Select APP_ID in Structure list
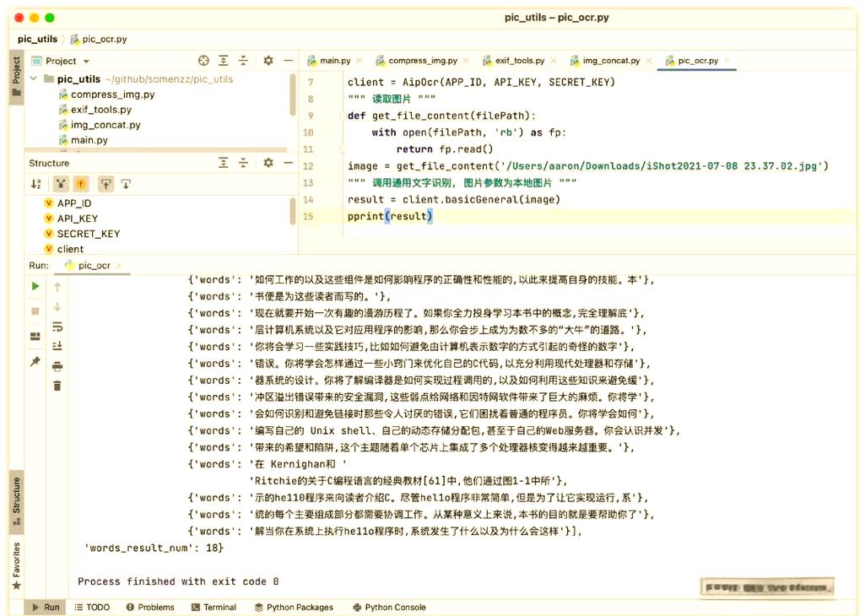This screenshot has height=616, width=865. [68, 203]
